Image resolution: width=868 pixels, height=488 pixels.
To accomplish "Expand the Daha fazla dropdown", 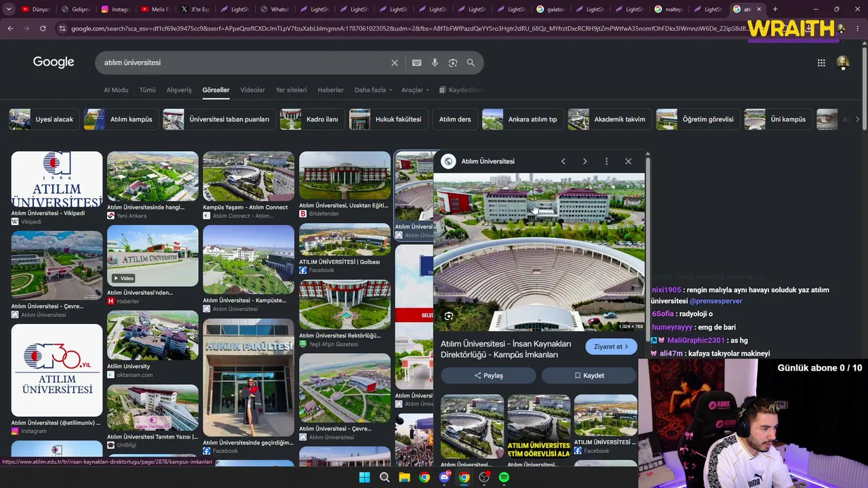I will (373, 90).
